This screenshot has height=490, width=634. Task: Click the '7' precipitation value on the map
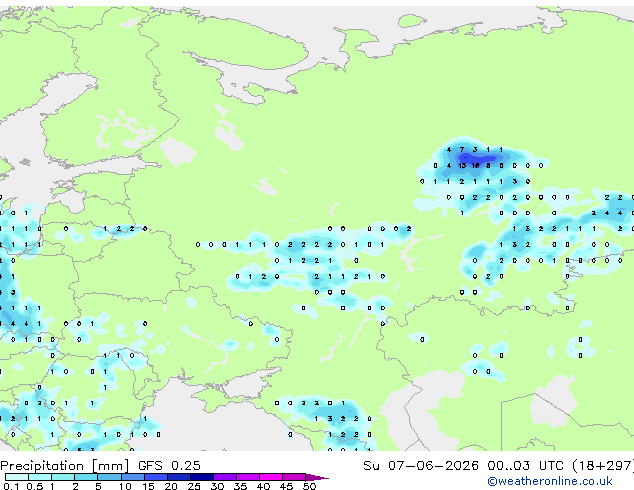pyautogui.click(x=462, y=150)
